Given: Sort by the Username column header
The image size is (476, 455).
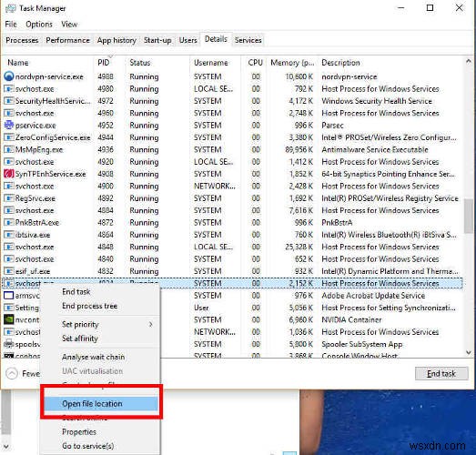Looking at the screenshot, I should point(211,63).
